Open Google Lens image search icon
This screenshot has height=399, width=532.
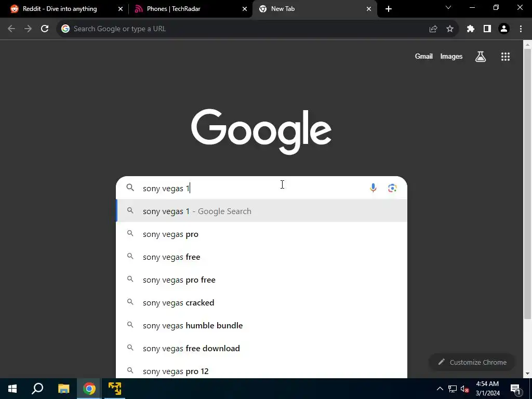pos(392,188)
